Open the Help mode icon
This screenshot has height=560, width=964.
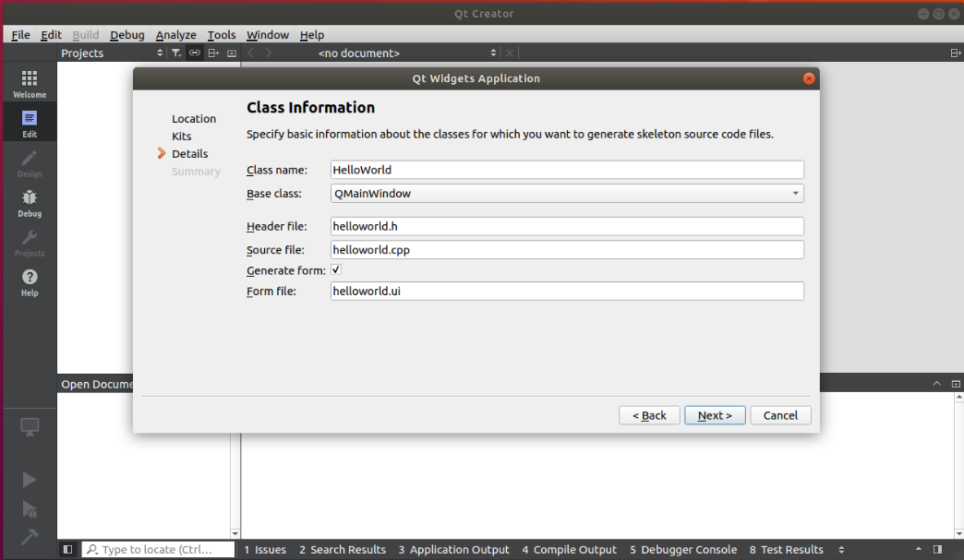tap(29, 280)
